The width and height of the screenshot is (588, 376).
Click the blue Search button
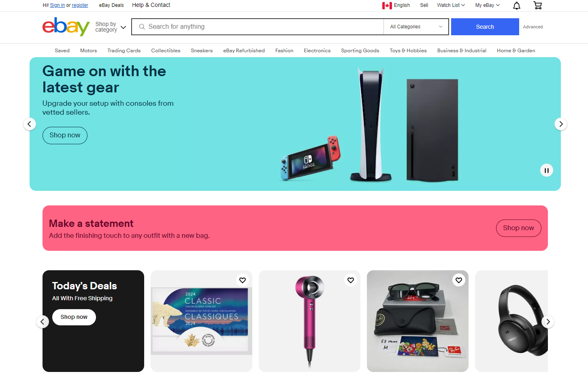485,27
